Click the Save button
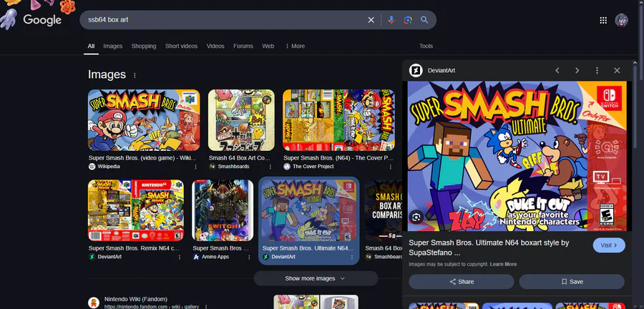This screenshot has height=309, width=644. [x=572, y=282]
